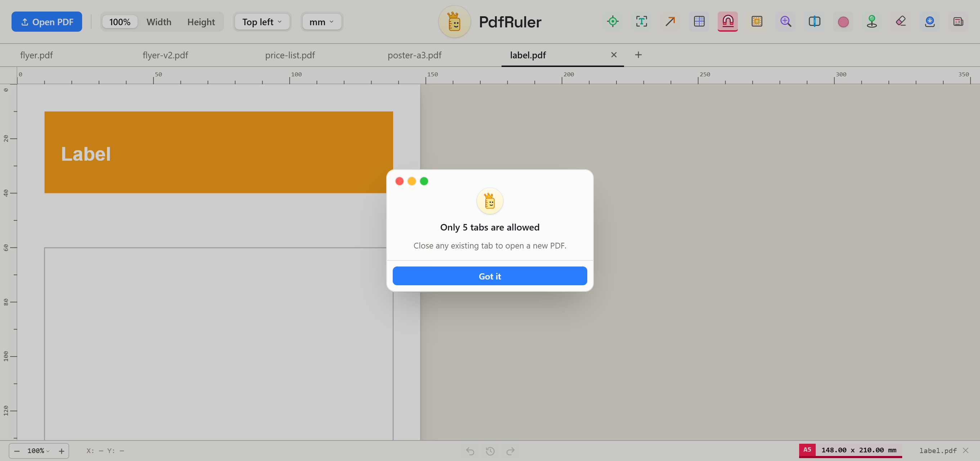This screenshot has width=980, height=461.
Task: Close the dialog with red button
Action: coord(400,181)
